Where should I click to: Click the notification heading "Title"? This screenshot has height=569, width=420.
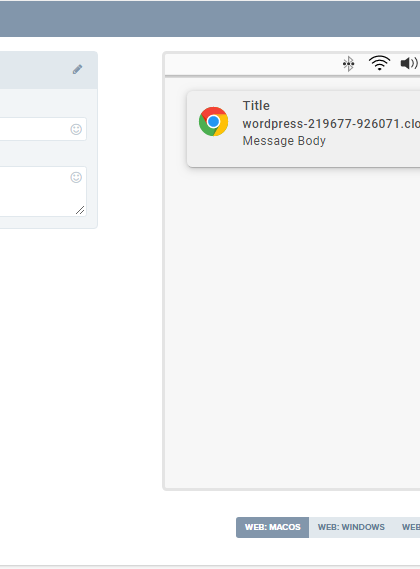[256, 106]
